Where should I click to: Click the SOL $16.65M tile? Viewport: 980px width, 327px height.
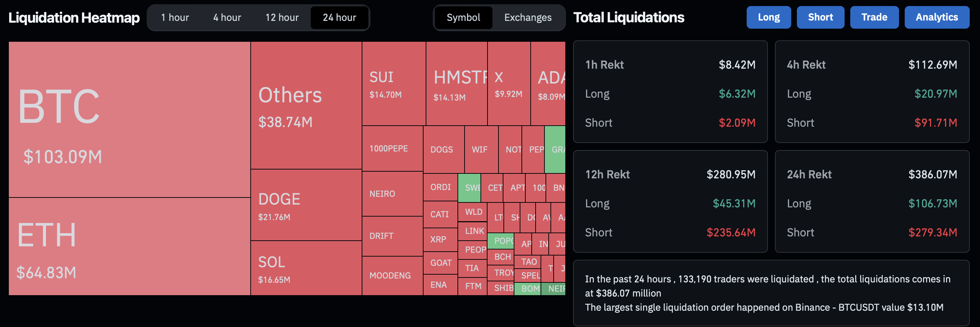pos(306,268)
